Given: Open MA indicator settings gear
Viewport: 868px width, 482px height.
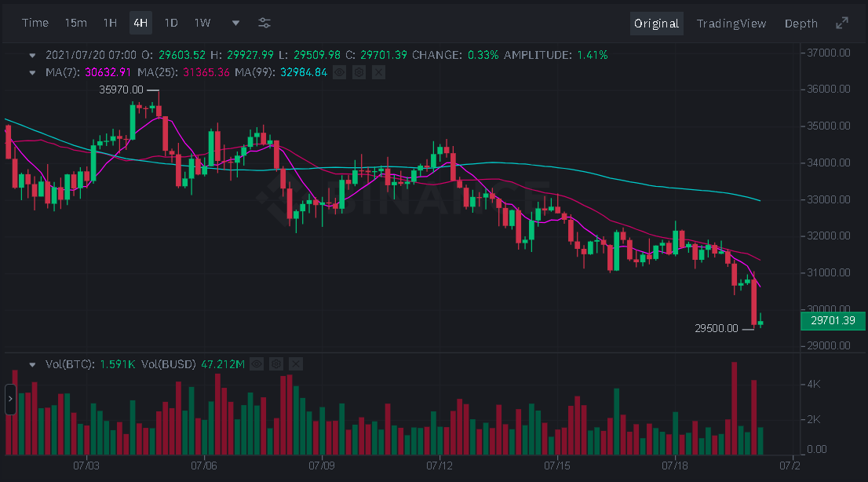Looking at the screenshot, I should pos(359,72).
